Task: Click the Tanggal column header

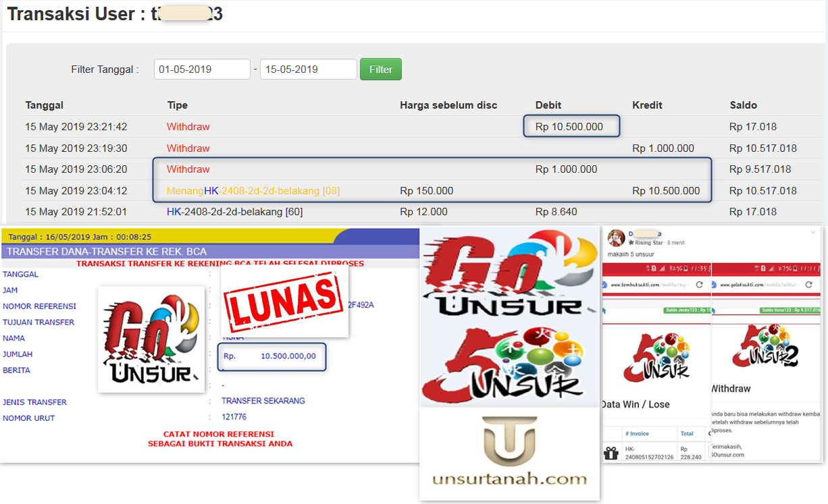Action: click(45, 105)
